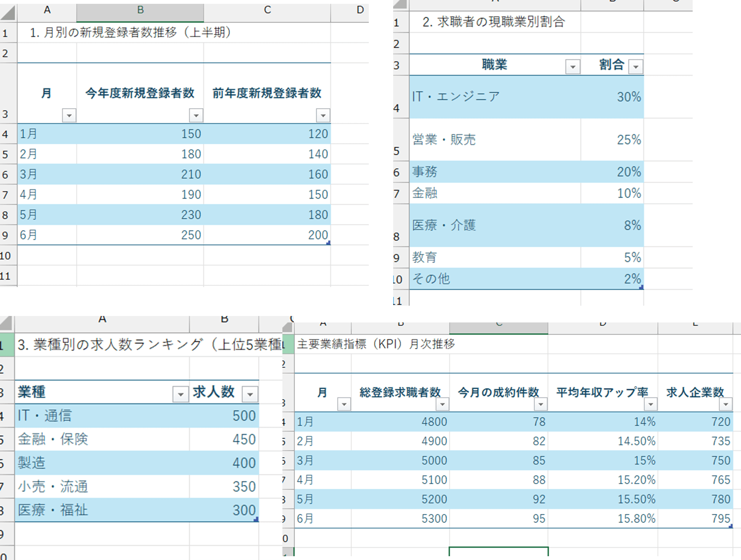Open the 割合 column filter dropdown
Image resolution: width=741 pixels, height=560 pixels.
coord(636,67)
